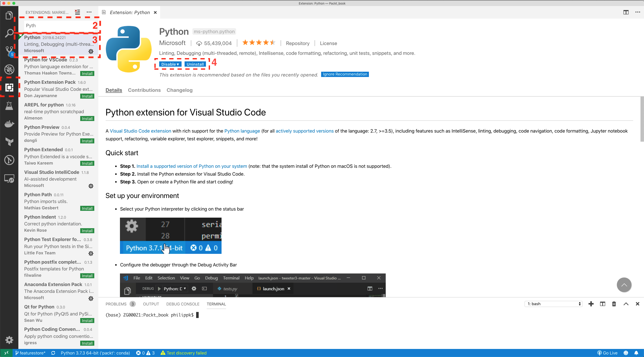Open the Extensions view icon

point(9,88)
